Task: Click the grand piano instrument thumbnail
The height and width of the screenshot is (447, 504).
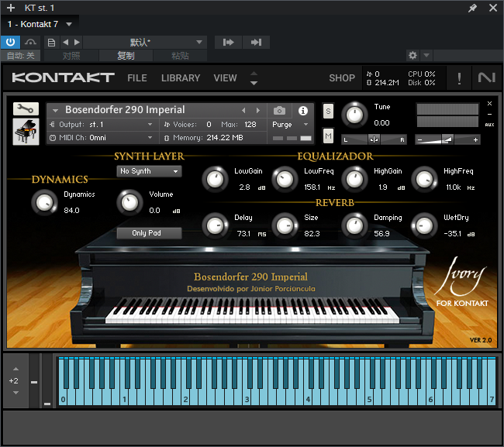Action: 26,132
